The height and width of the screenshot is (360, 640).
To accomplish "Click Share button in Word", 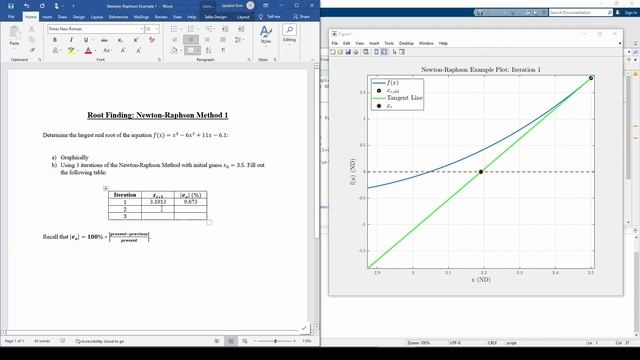I will pyautogui.click(x=301, y=17).
